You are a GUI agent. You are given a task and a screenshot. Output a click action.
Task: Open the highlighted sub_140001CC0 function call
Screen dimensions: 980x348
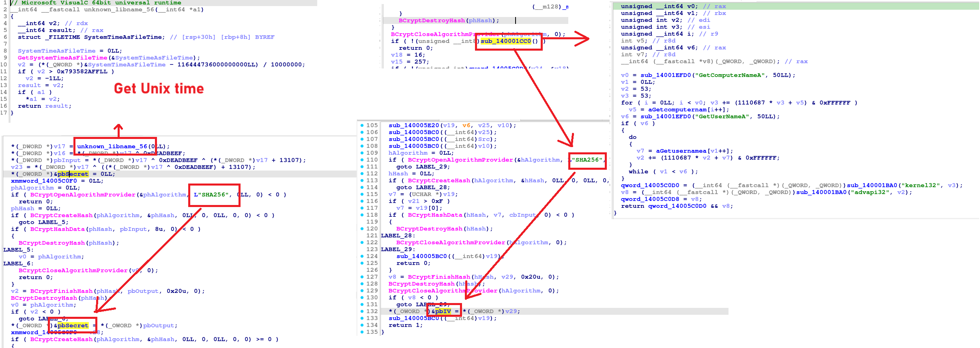click(x=505, y=41)
